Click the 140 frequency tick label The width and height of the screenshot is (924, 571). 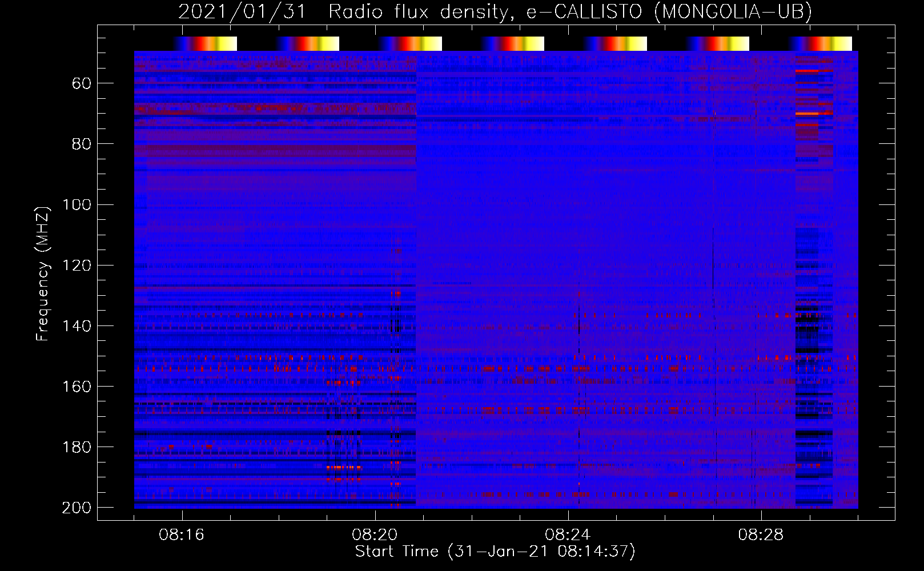77,326
